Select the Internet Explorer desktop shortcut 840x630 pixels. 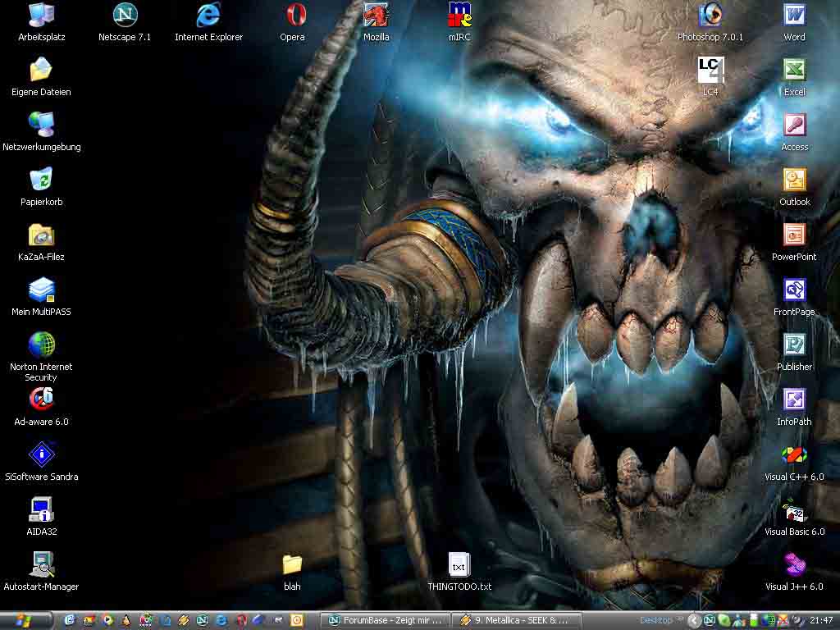pos(208,22)
